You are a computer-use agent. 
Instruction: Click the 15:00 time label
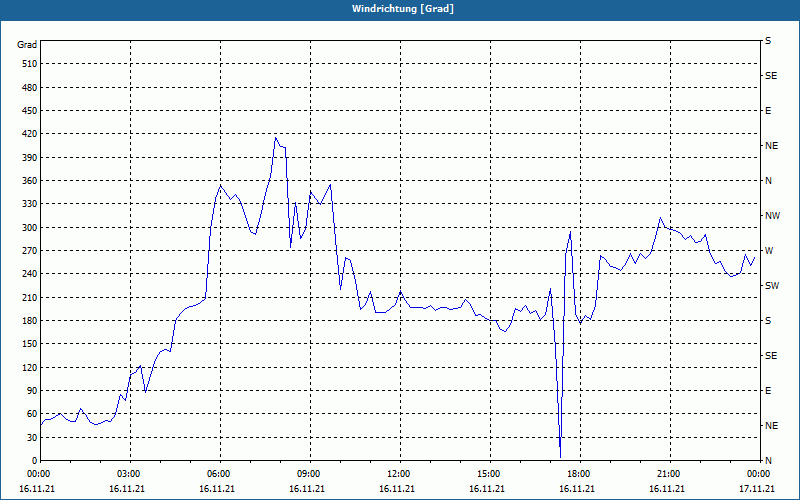[489, 473]
